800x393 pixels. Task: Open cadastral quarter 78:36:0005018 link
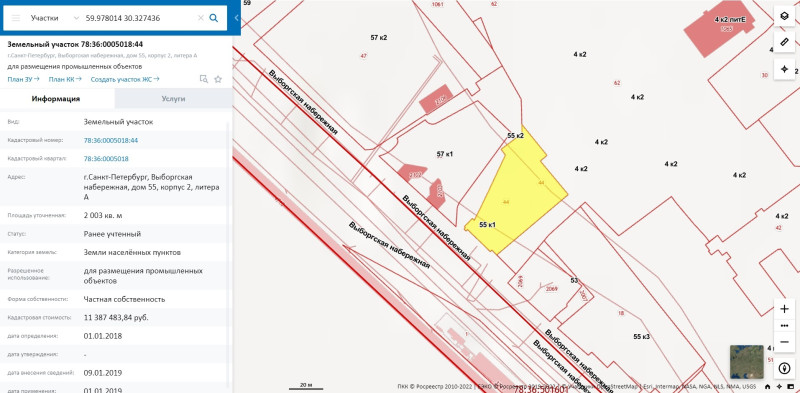tap(106, 159)
